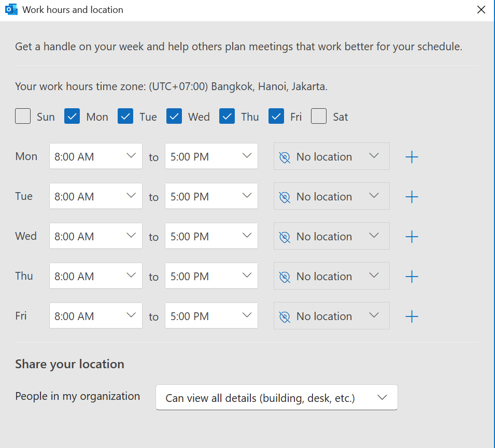Open Friday end time dropdown
The height and width of the screenshot is (448, 495).
(211, 316)
